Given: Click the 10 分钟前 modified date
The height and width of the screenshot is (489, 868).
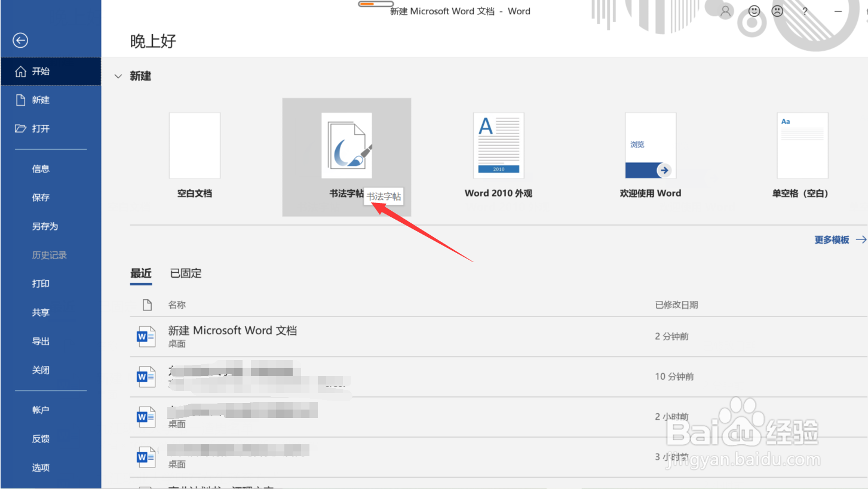Looking at the screenshot, I should pos(674,377).
